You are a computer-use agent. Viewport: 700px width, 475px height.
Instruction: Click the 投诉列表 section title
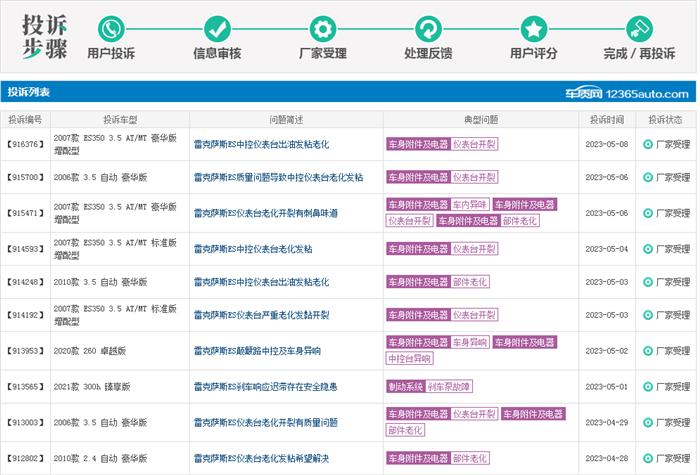tap(29, 92)
